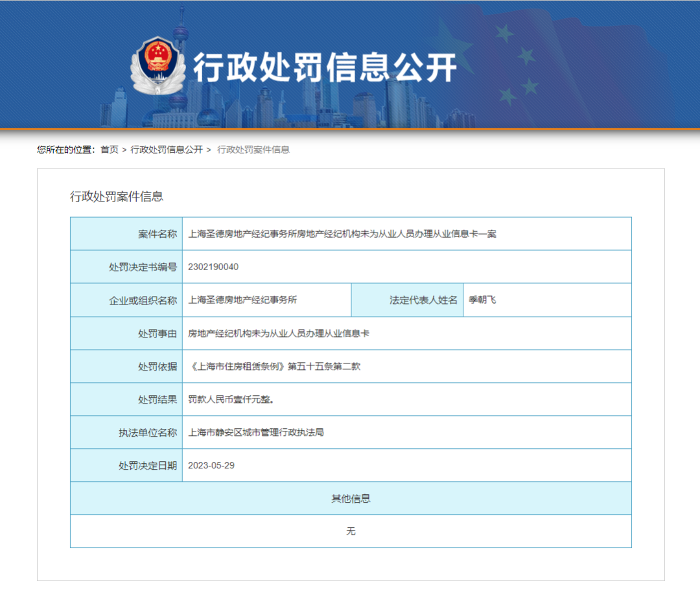Click the banner title 行政处罚信息公开
Screen dimensions: 700x596
pos(325,67)
